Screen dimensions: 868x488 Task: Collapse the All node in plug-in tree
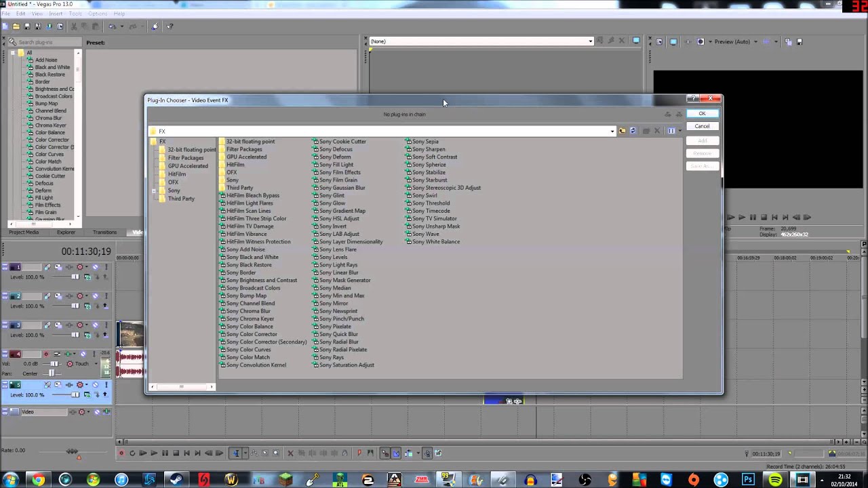(x=12, y=53)
